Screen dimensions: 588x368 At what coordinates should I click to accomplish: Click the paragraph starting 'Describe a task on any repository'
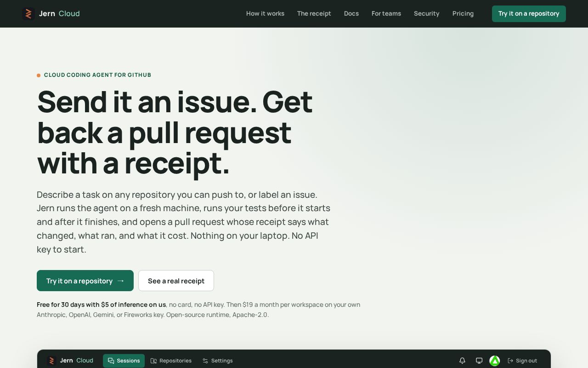[x=184, y=222]
